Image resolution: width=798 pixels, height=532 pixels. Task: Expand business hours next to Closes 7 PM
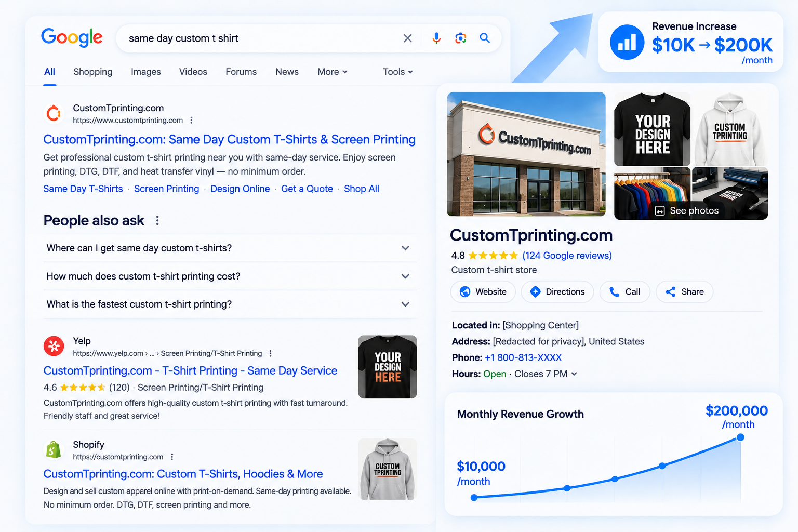pyautogui.click(x=574, y=374)
